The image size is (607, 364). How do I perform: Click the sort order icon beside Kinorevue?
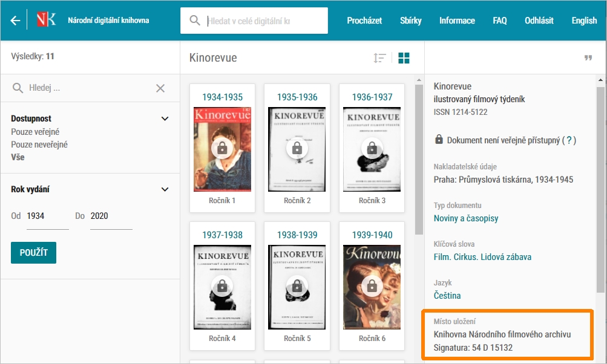379,58
